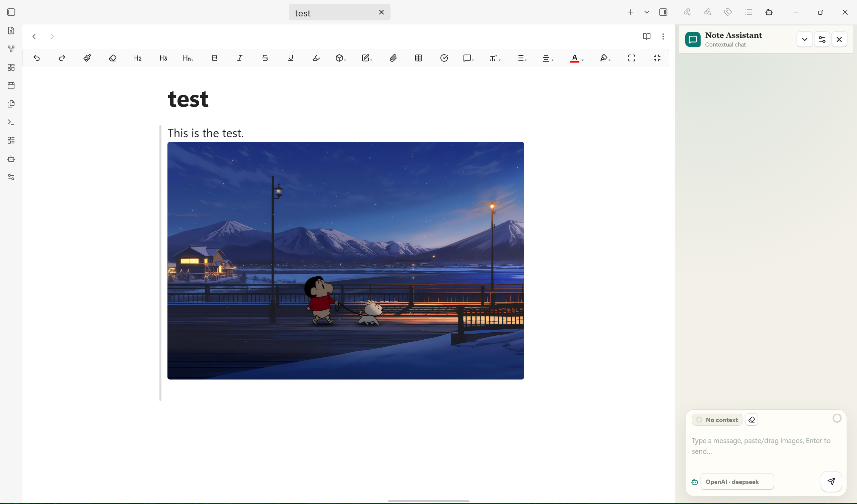Open Note Assistant settings sliders button
Viewport: 857px width, 504px height.
click(822, 39)
